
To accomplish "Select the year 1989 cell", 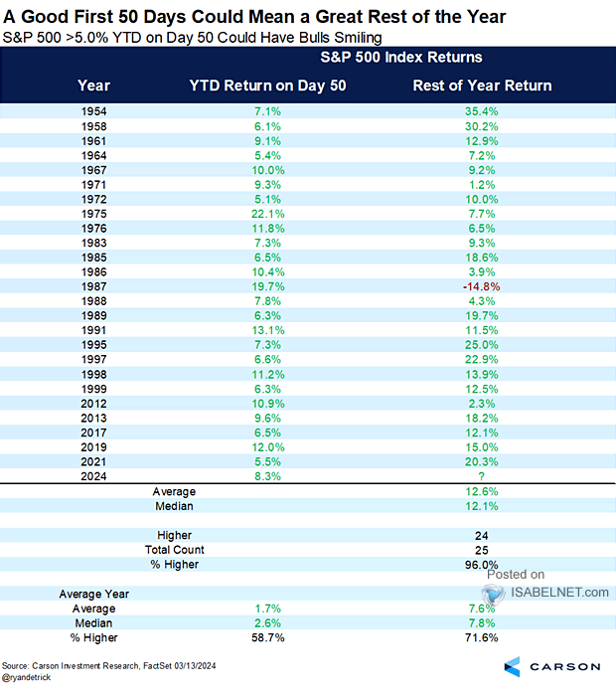I will [93, 315].
